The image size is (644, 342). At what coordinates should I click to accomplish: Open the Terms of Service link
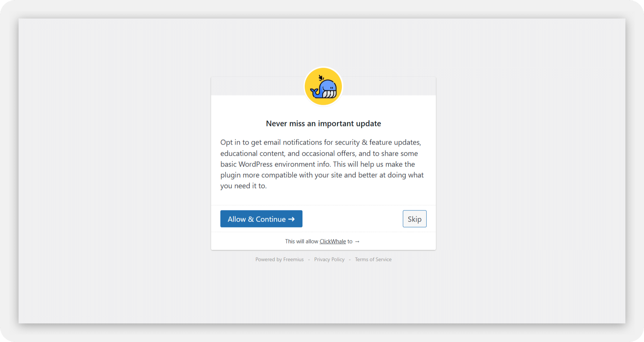(x=373, y=259)
